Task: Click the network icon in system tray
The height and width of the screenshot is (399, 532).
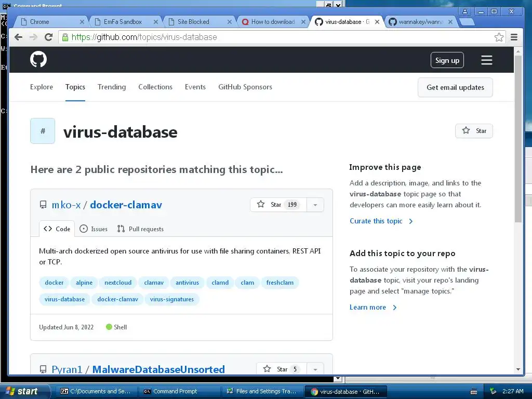Action: pos(493,391)
